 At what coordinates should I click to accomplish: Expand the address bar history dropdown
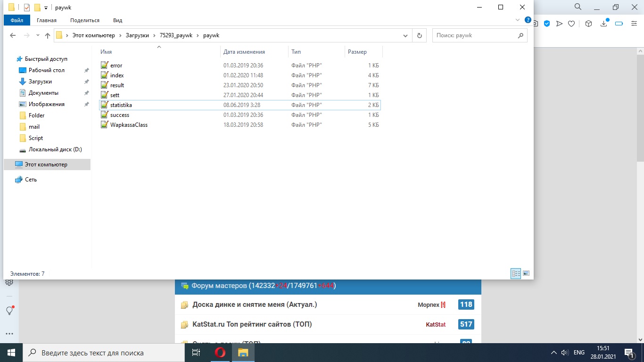[x=405, y=35]
